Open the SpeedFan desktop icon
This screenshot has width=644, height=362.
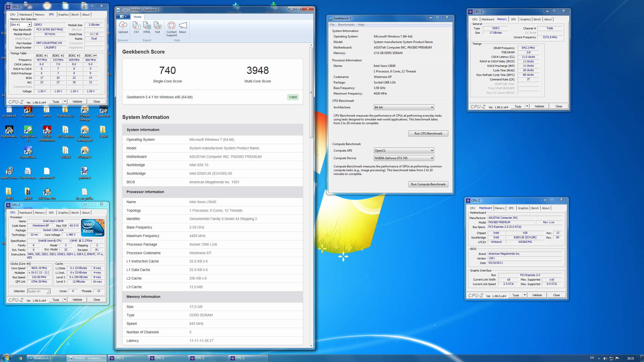(x=103, y=112)
